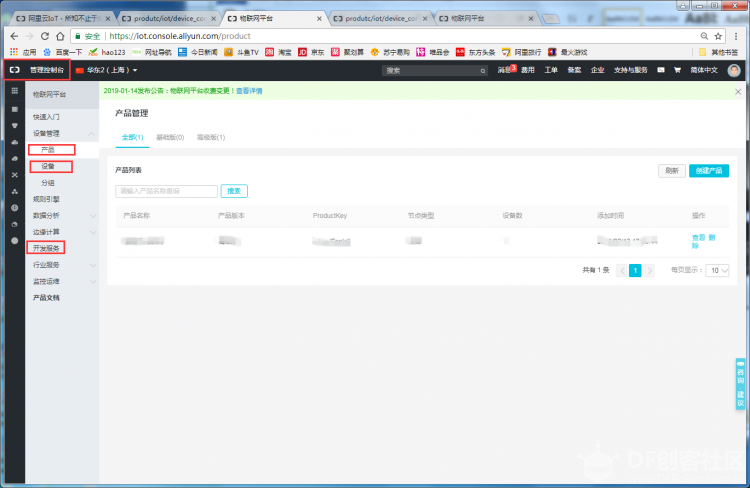The width and height of the screenshot is (750, 488).
Task: Switch to the 高级版(1) tab
Action: pyautogui.click(x=211, y=137)
